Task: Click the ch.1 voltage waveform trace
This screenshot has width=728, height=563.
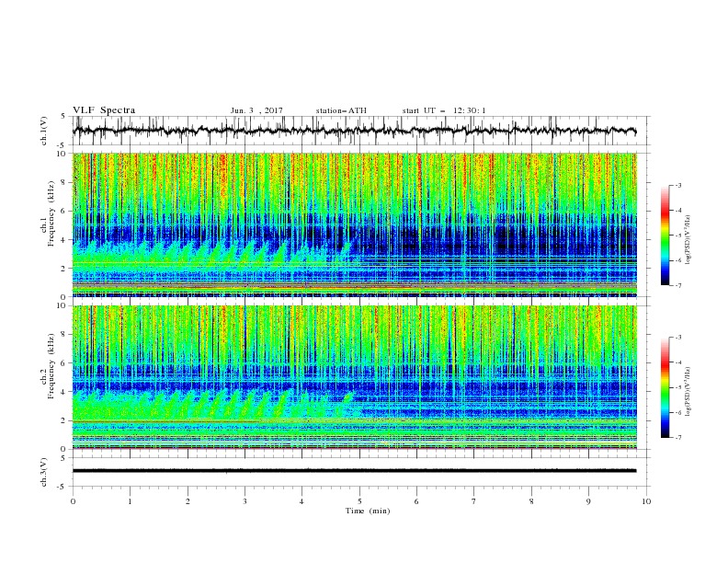Action: point(354,131)
